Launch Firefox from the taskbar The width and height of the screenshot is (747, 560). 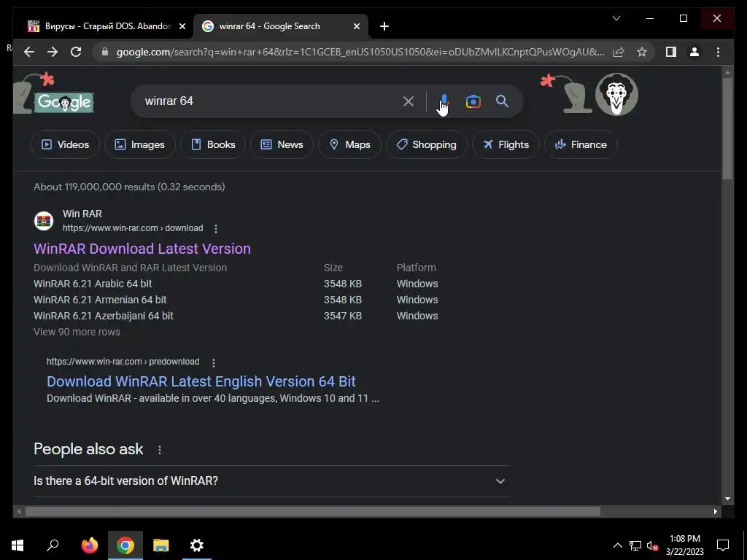pyautogui.click(x=89, y=545)
